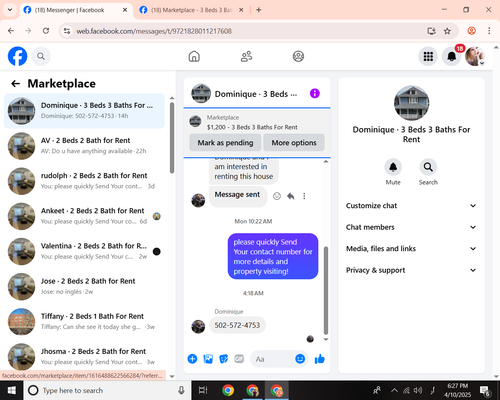
Task: Reply to 'Message sent' message
Action: coord(291,196)
